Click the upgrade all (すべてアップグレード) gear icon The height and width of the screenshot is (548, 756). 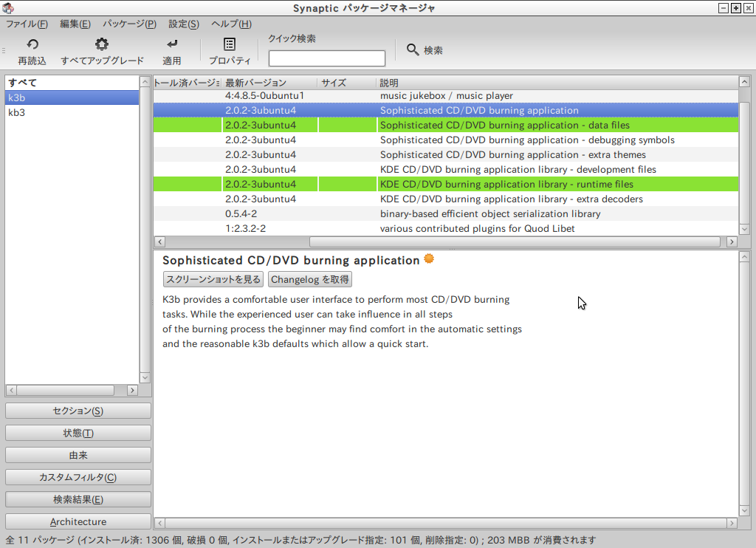coord(102,44)
